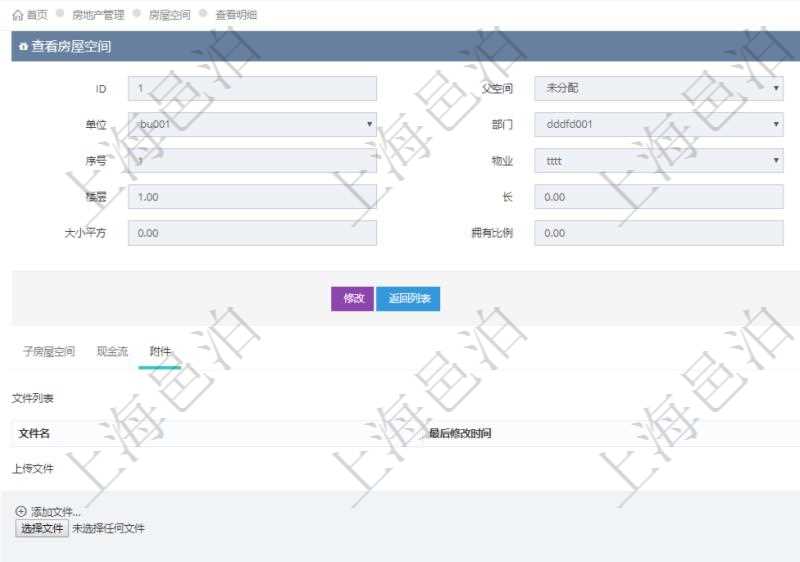Click the plus icon beside 添加文件

click(x=21, y=512)
